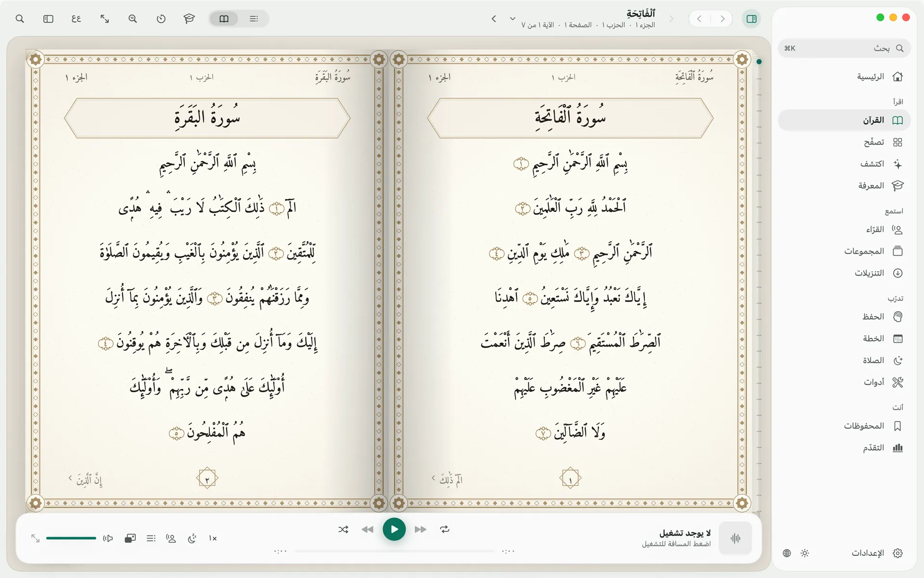Image resolution: width=924 pixels, height=578 pixels.
Task: Click the zoom text magnifier icon
Action: (x=133, y=19)
